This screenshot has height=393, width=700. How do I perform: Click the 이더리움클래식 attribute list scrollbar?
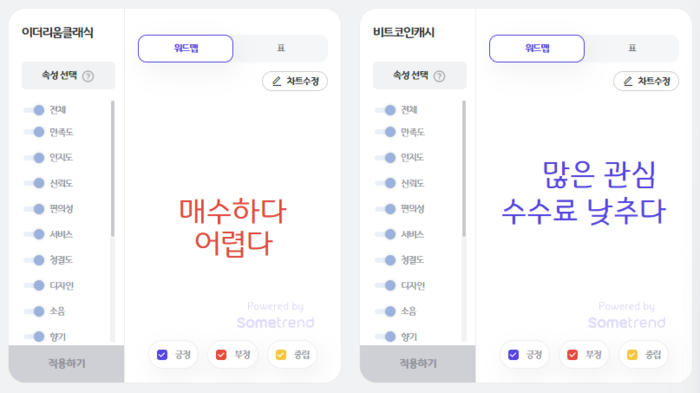pyautogui.click(x=112, y=169)
